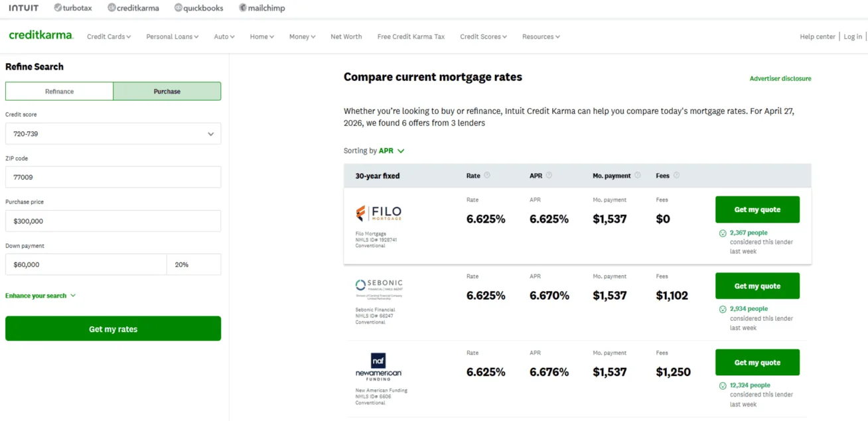Expand Enhance your search

point(40,296)
